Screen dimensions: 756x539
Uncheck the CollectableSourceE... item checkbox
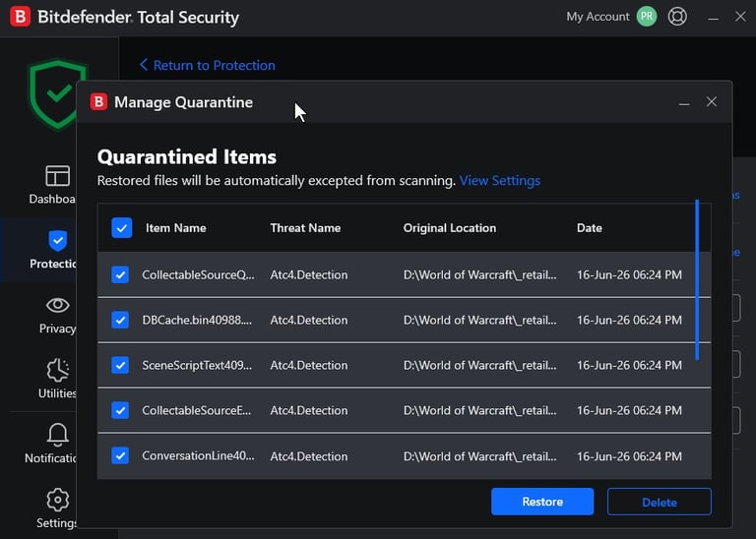[x=120, y=410]
